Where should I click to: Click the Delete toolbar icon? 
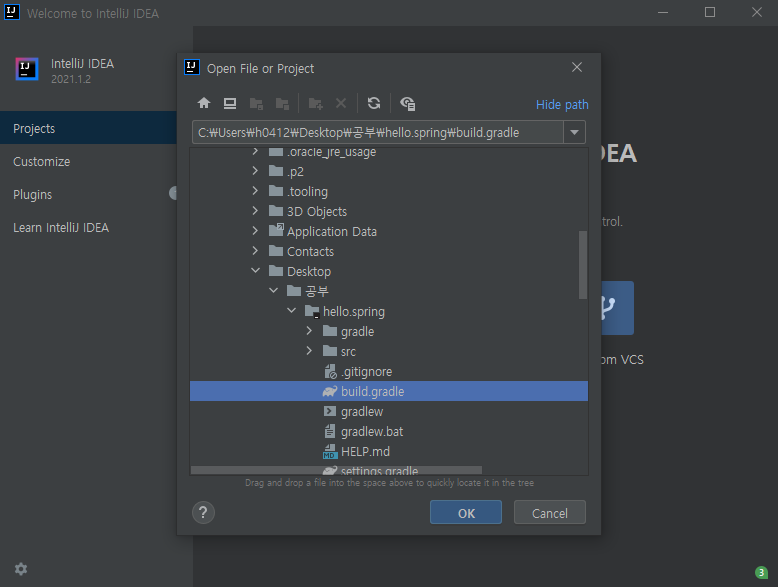341,103
